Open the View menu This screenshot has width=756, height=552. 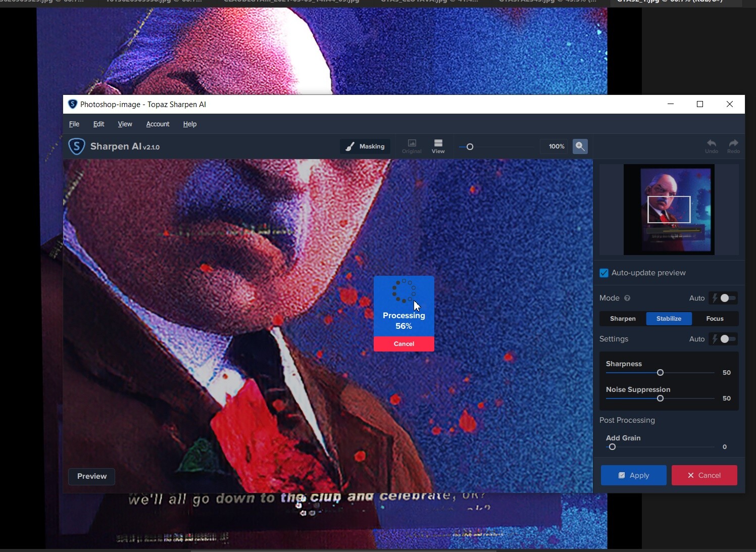pos(125,124)
